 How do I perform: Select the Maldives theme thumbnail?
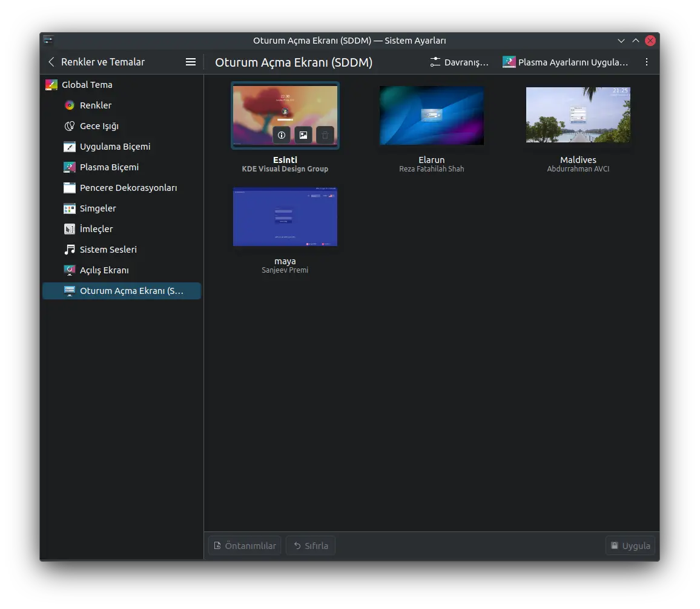[x=578, y=115]
